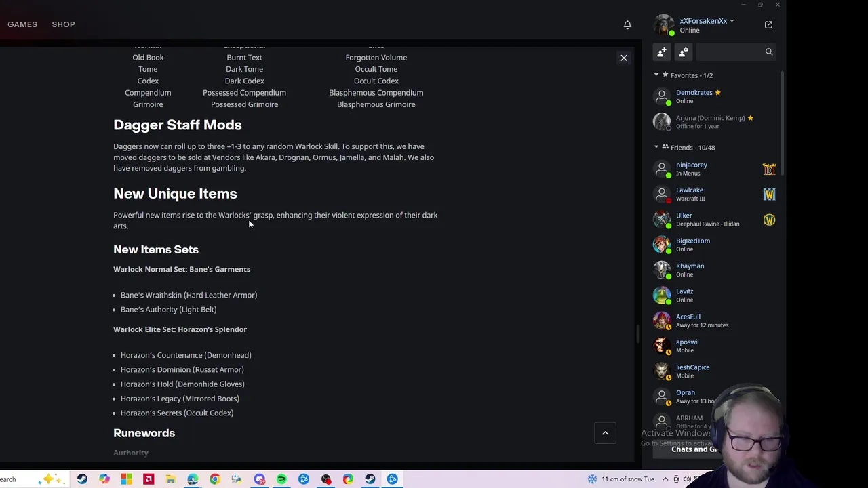Open friend list settings icon
Image resolution: width=868 pixels, height=488 pixels.
click(x=684, y=52)
